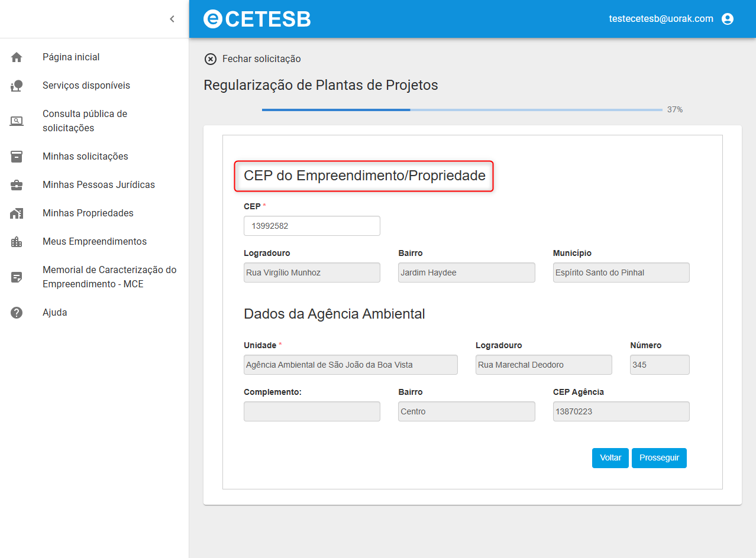
Task: Click the MCE memorial document icon
Action: [x=17, y=277]
